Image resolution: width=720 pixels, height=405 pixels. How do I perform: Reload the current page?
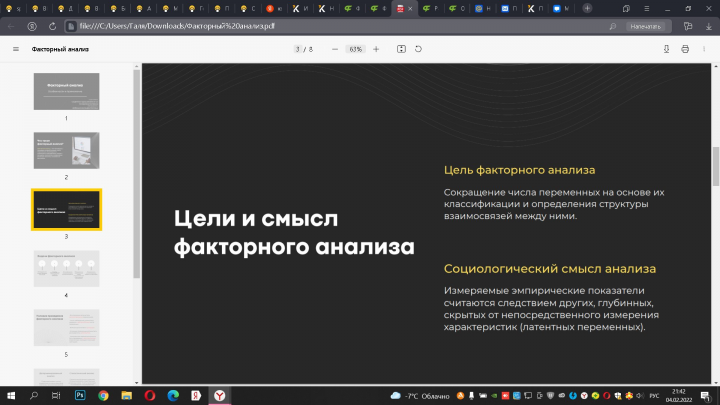pyautogui.click(x=52, y=26)
